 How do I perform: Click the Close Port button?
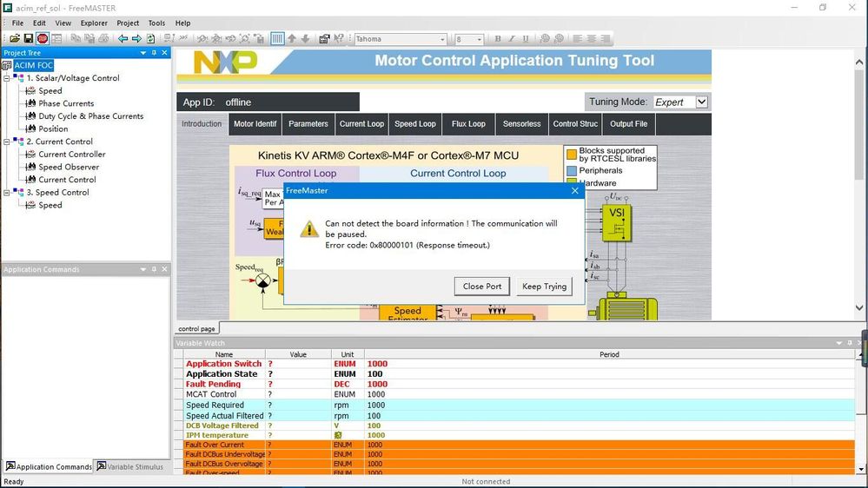click(x=482, y=287)
